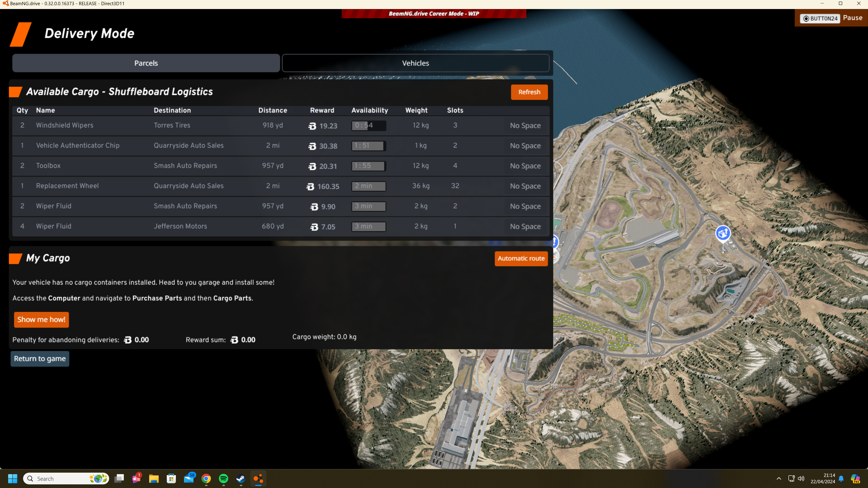This screenshot has width=868, height=488.
Task: Open File Explorer from taskbar
Action: click(154, 479)
